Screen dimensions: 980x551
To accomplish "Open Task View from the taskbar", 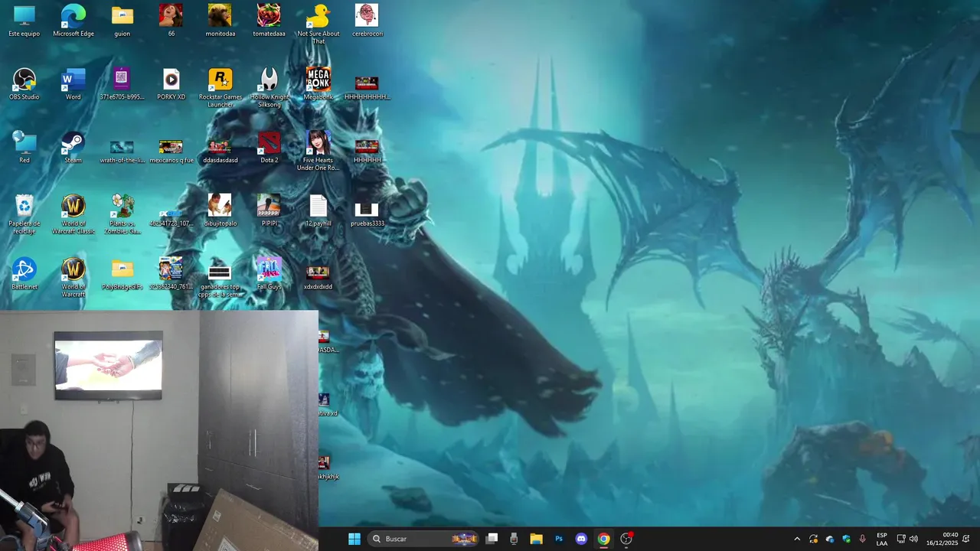I will coord(492,539).
